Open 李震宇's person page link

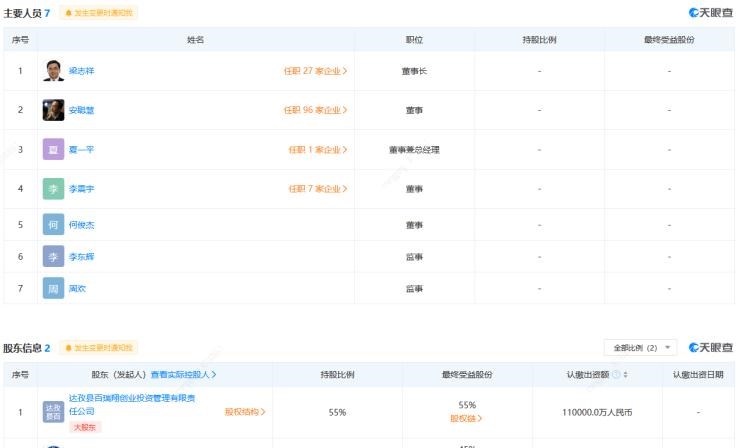point(82,189)
